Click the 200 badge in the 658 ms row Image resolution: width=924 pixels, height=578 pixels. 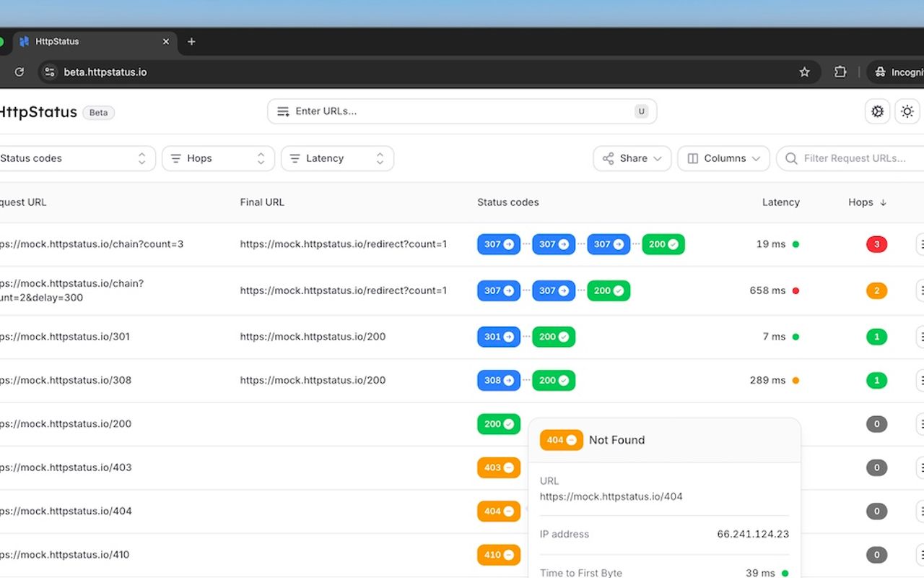[x=609, y=290]
